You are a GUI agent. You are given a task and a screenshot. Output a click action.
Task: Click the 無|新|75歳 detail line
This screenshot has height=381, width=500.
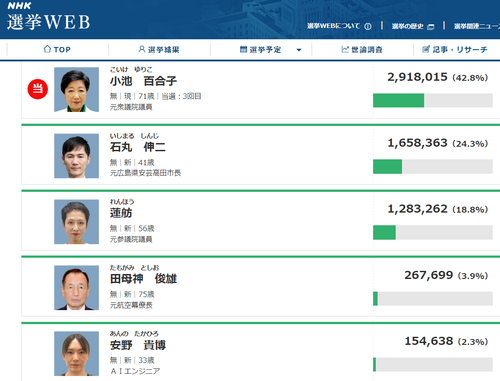pos(132,294)
